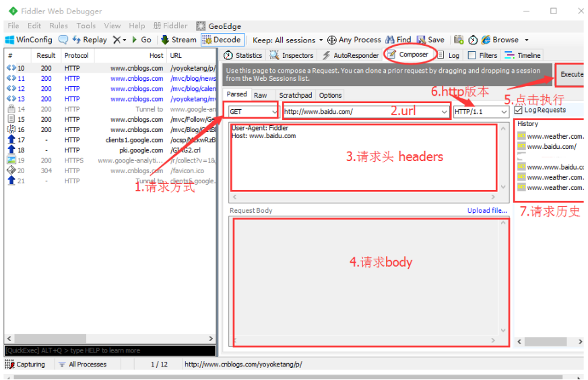Open the View menu

(112, 26)
